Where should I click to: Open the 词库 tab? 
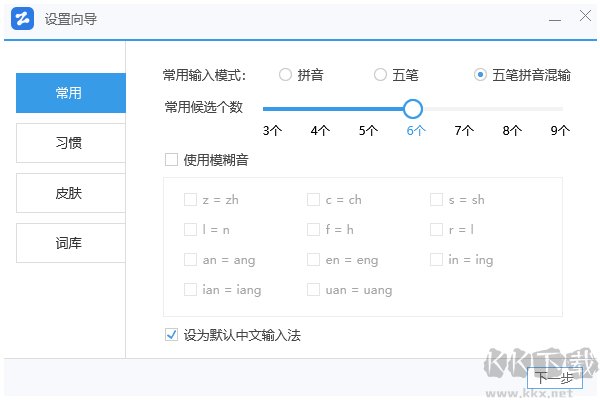tap(70, 243)
